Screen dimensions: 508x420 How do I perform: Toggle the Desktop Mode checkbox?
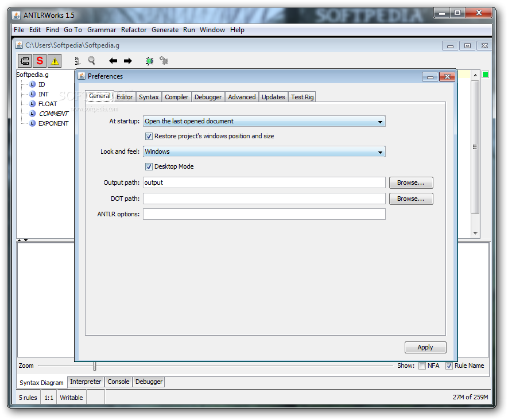point(149,167)
